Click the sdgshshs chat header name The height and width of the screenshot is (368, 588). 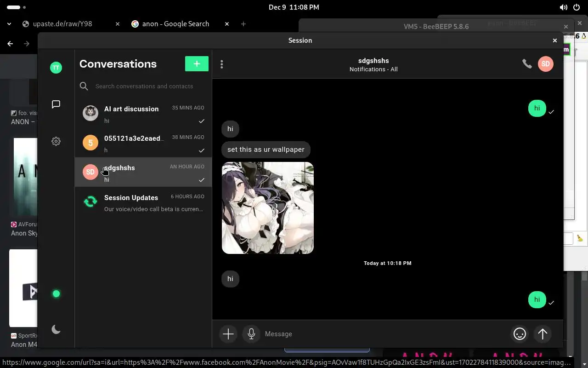tap(373, 61)
